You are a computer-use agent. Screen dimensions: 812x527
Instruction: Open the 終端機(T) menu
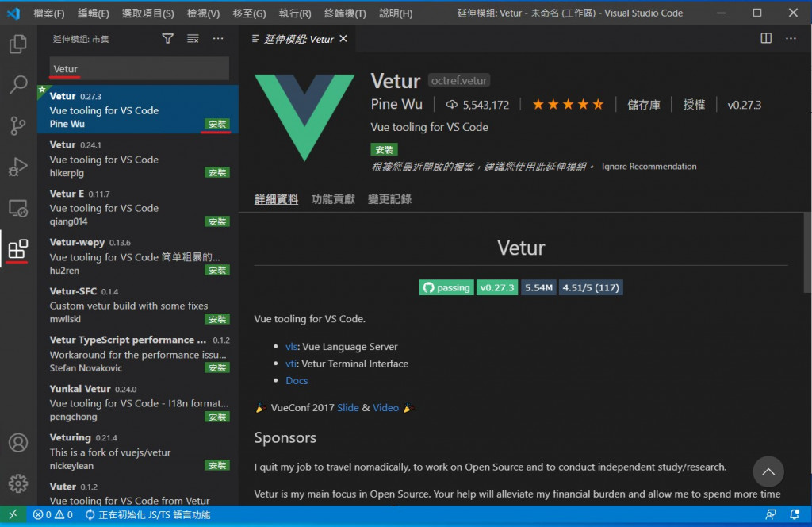pyautogui.click(x=345, y=13)
